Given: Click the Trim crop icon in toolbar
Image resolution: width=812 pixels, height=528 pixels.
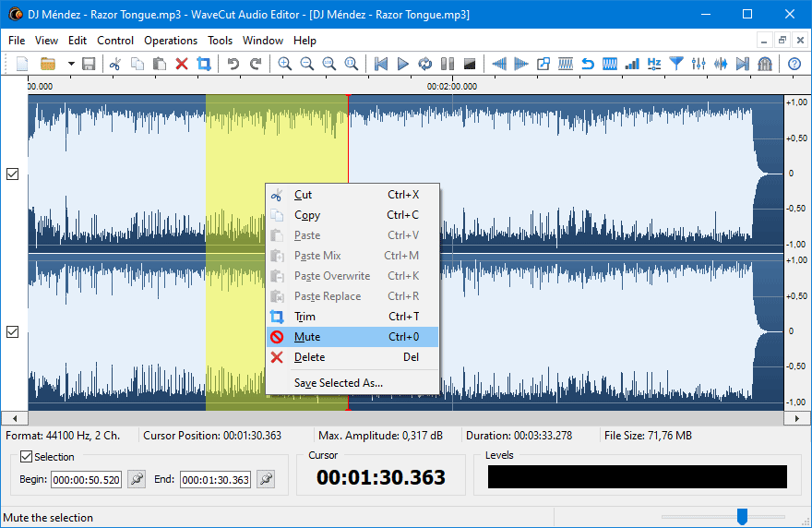Looking at the screenshot, I should pyautogui.click(x=204, y=64).
